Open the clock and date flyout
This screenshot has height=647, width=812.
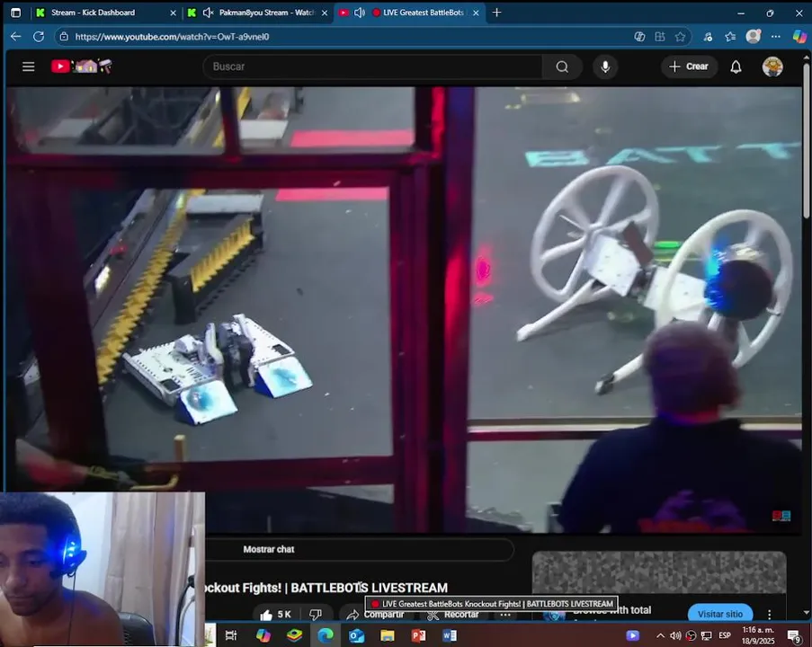pyautogui.click(x=758, y=635)
